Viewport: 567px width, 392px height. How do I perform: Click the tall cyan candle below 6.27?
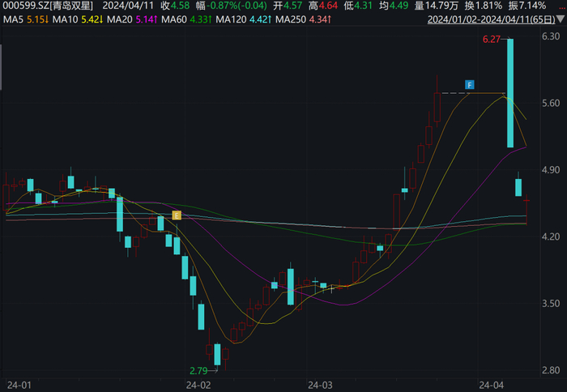(510, 93)
